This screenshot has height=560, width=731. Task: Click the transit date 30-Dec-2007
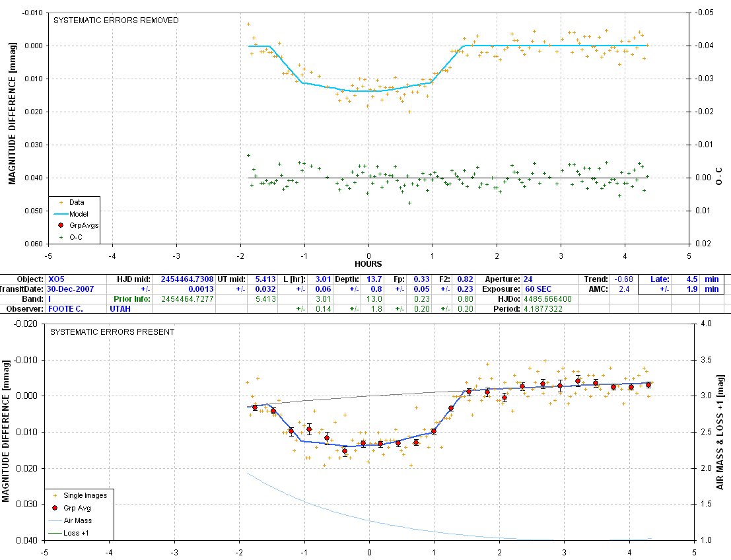tap(71, 289)
